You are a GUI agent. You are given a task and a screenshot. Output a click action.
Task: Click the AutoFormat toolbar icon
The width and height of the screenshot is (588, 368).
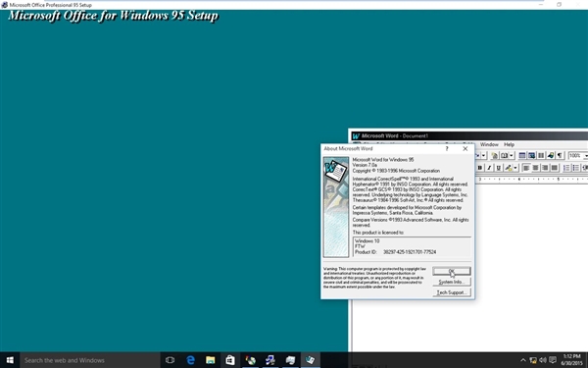click(x=495, y=155)
